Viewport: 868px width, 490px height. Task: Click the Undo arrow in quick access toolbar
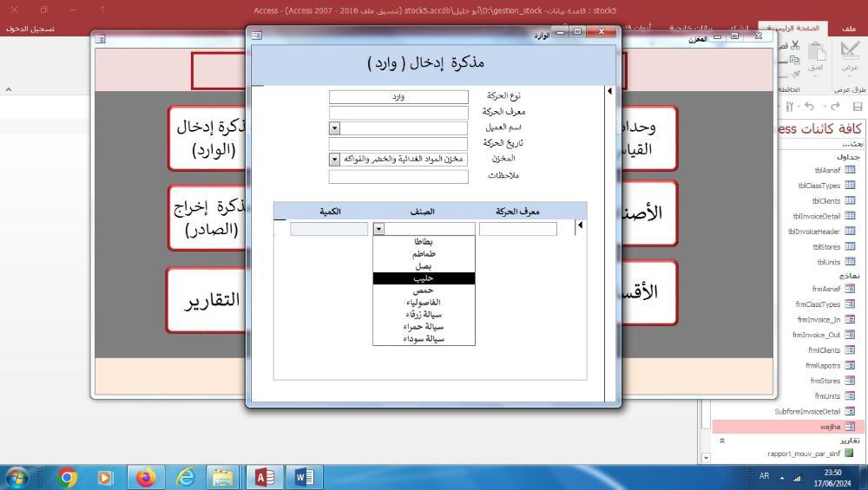[x=809, y=106]
